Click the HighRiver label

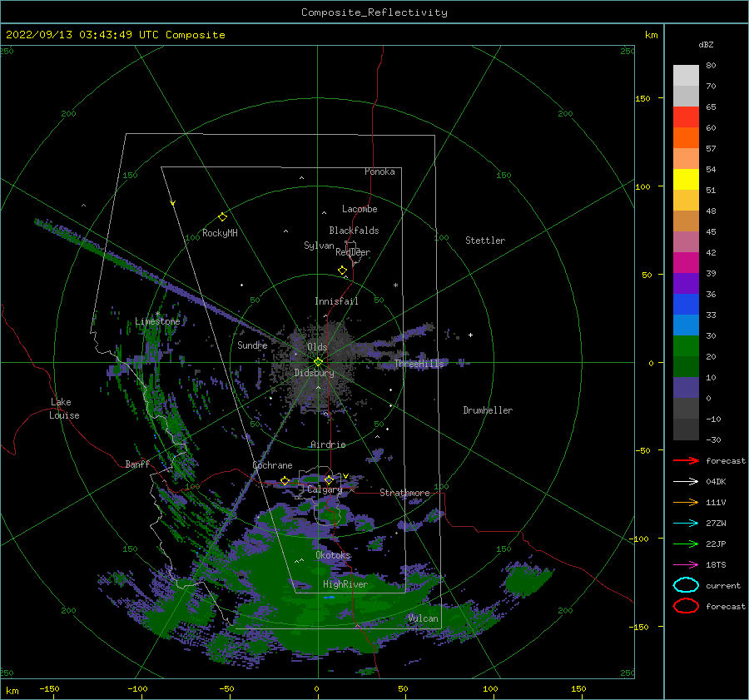[345, 584]
